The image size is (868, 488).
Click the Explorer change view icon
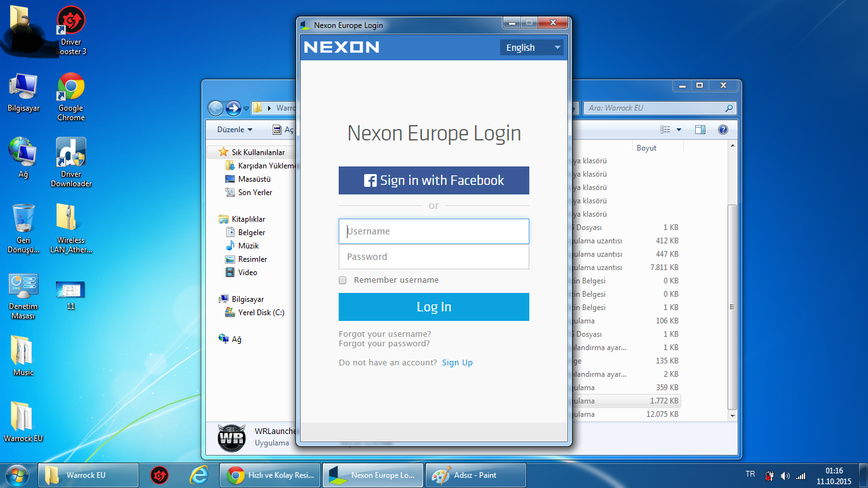click(665, 130)
